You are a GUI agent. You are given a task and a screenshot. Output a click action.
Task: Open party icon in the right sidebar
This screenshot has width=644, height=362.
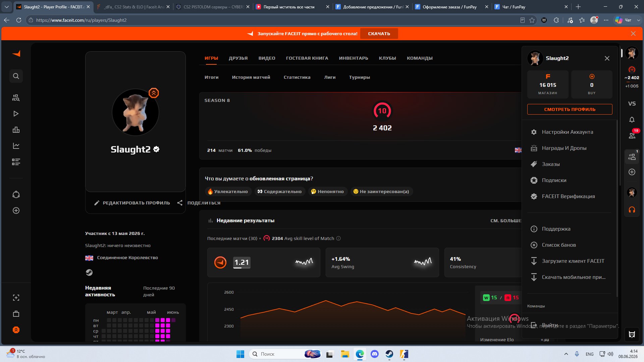(x=632, y=157)
